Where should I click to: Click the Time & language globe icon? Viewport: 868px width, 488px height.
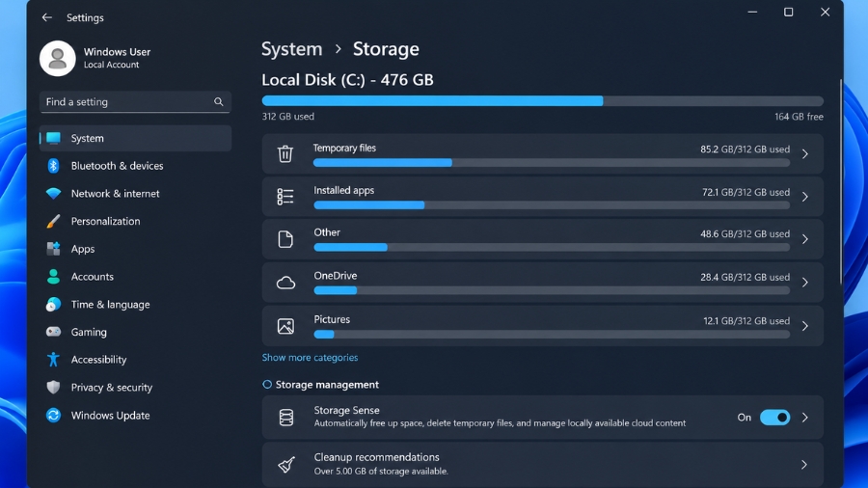[x=53, y=305]
